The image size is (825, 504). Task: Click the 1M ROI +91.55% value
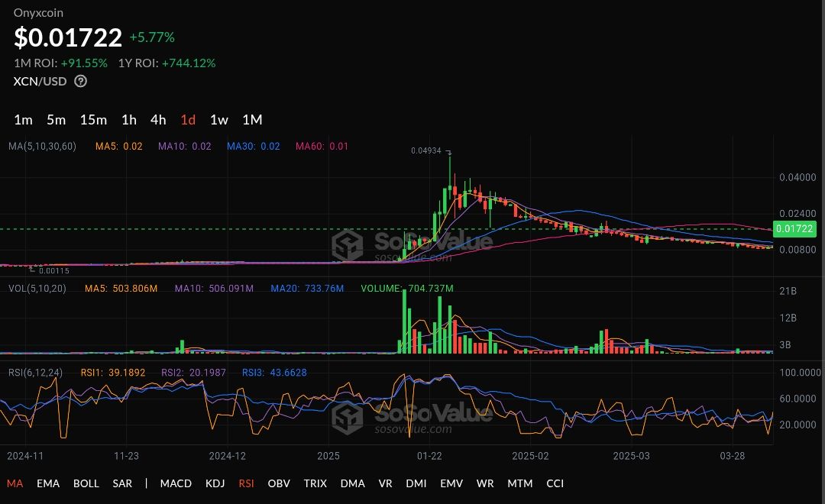point(84,63)
